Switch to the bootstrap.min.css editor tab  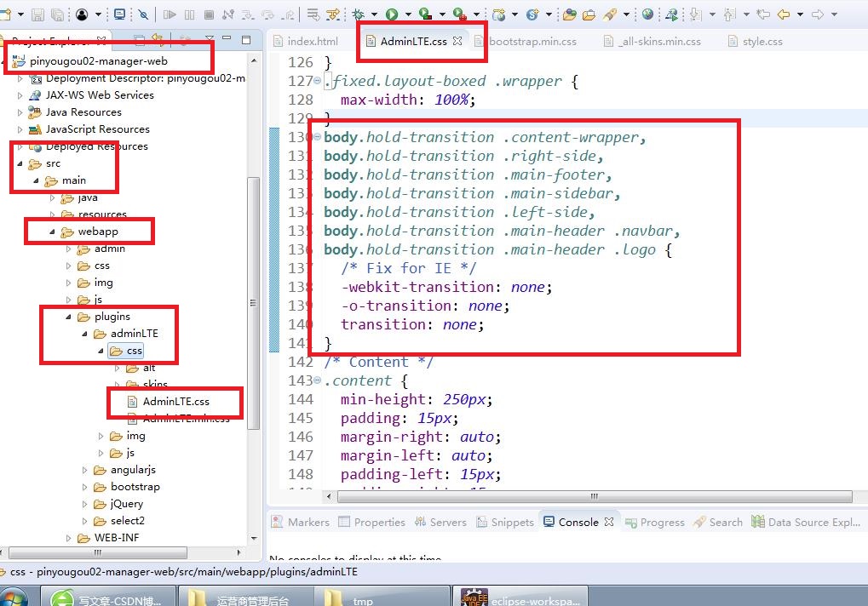pyautogui.click(x=526, y=41)
